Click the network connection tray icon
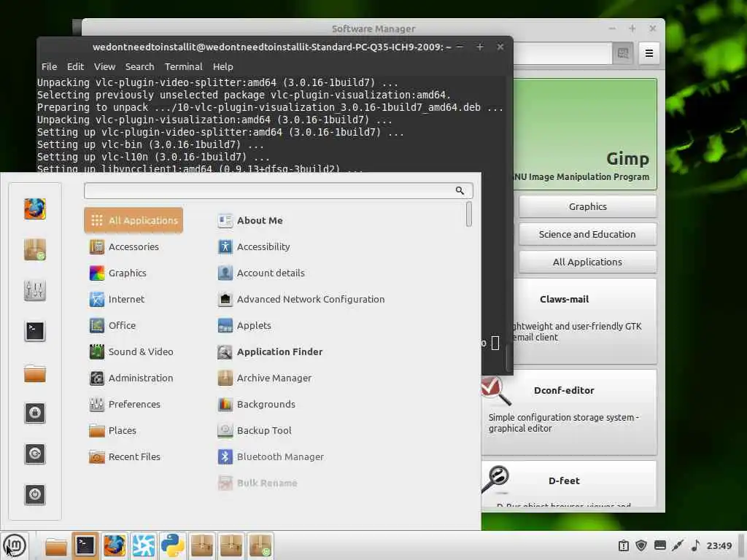747x560 pixels. 678,545
